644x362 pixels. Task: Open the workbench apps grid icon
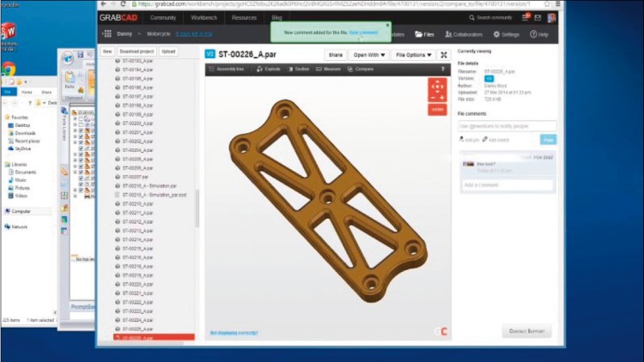[107, 34]
